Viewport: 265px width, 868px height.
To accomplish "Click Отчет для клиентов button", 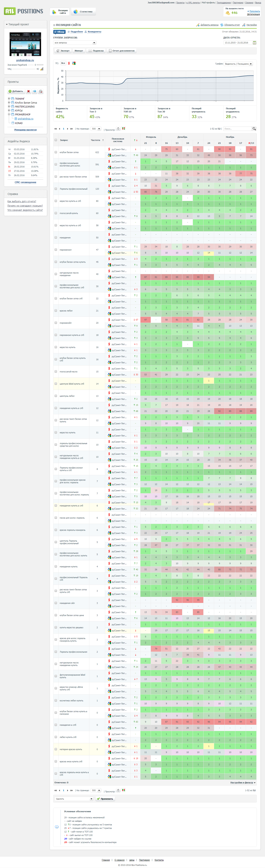I will pos(121,51).
